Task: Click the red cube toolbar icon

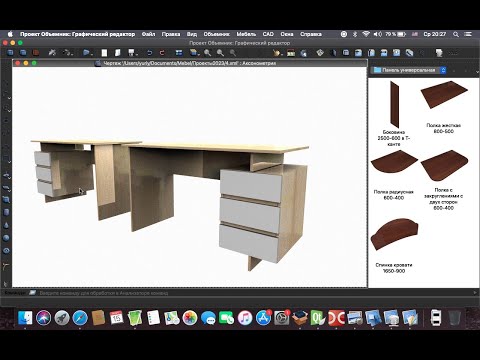Action: [x=36, y=53]
